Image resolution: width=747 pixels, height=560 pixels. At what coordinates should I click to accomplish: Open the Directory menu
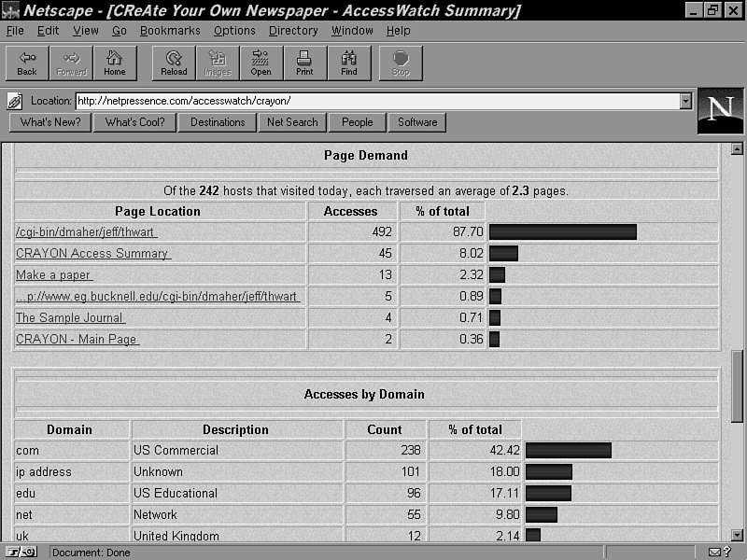(293, 31)
